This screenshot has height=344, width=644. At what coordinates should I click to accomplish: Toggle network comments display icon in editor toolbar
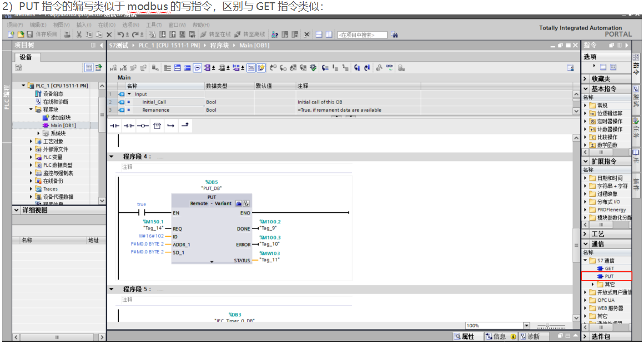click(198, 68)
